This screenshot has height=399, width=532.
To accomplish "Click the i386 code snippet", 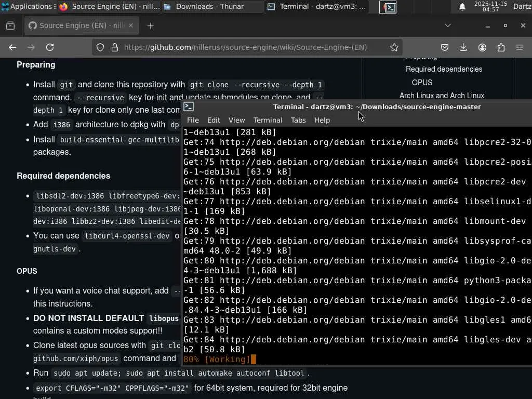I will pos(62,125).
